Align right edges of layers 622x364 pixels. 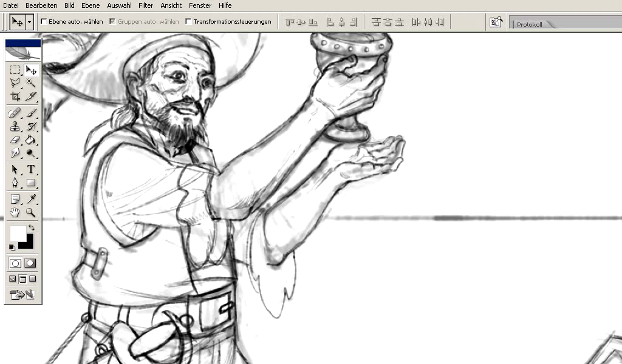[x=353, y=22]
